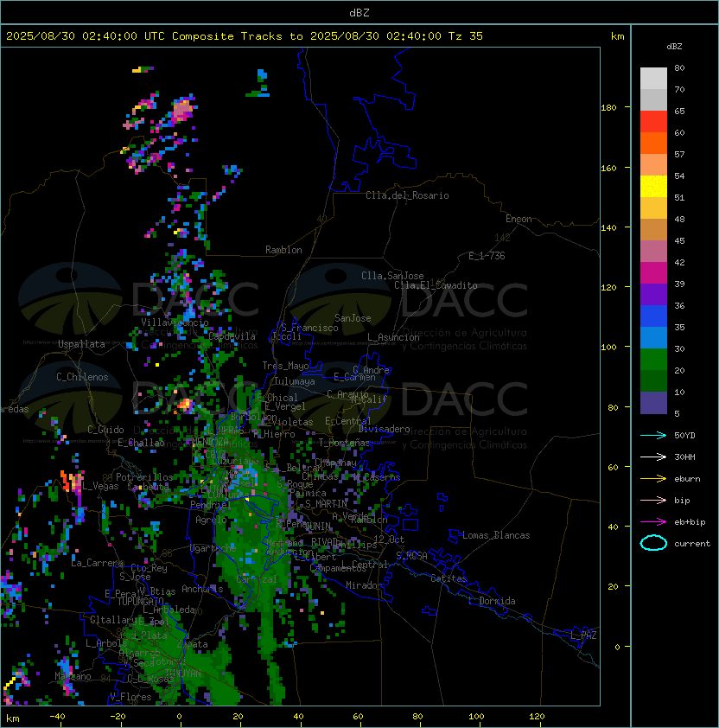Viewport: 719px width, 728px height.
Task: Click the magenta eb+bip arrow legend icon
Action: pos(653,522)
